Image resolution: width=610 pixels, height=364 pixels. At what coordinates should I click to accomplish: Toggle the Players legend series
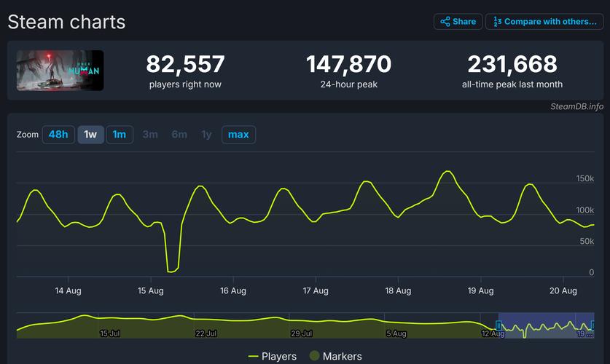point(273,356)
